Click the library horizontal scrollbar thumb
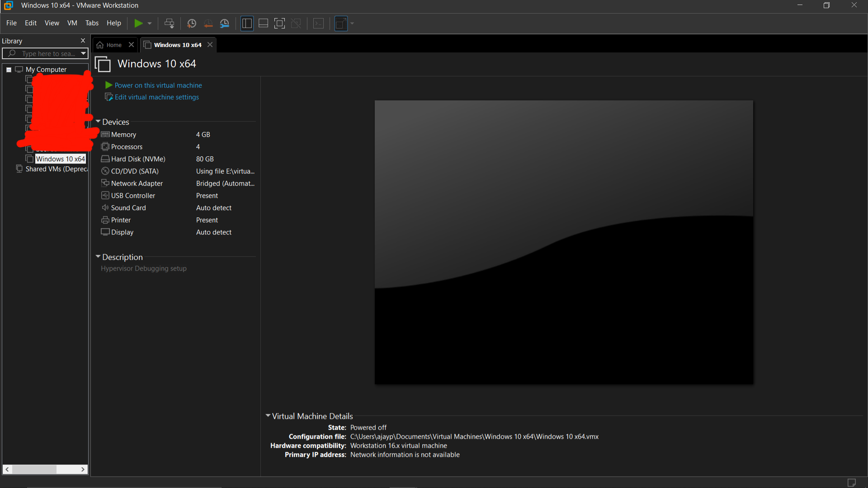Image resolution: width=868 pixels, height=488 pixels. click(34, 469)
